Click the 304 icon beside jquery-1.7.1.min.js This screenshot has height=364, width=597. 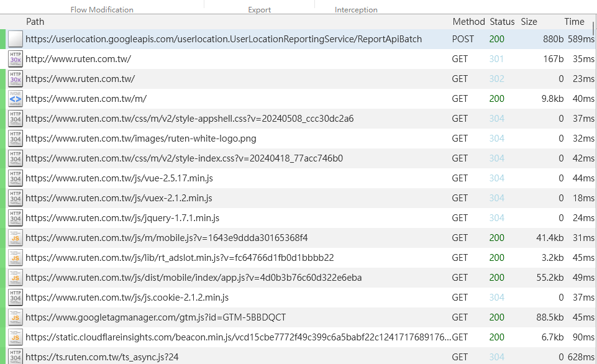(16, 218)
